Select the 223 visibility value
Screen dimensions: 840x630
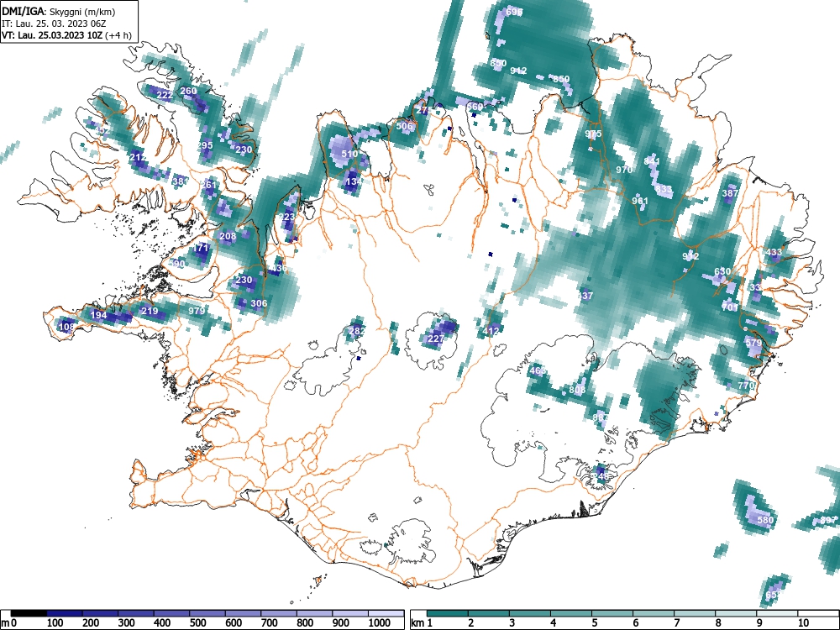click(286, 217)
